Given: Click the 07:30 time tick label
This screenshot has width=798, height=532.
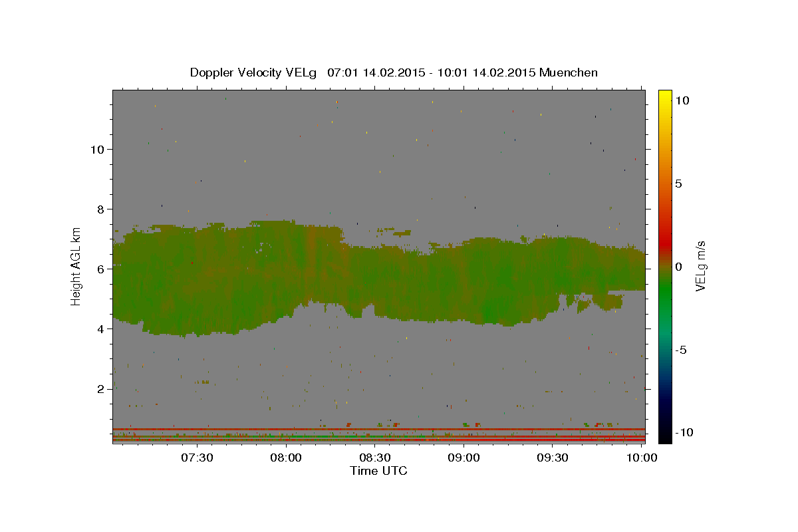Looking at the screenshot, I should point(198,458).
